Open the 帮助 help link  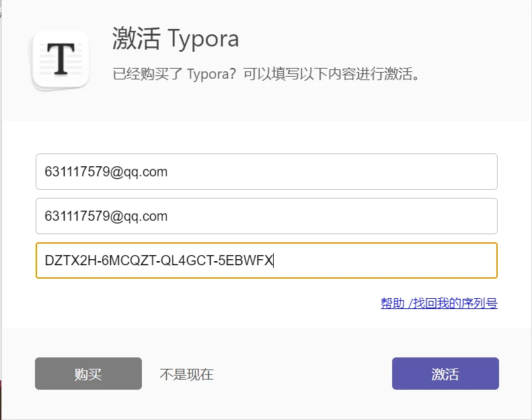click(392, 304)
